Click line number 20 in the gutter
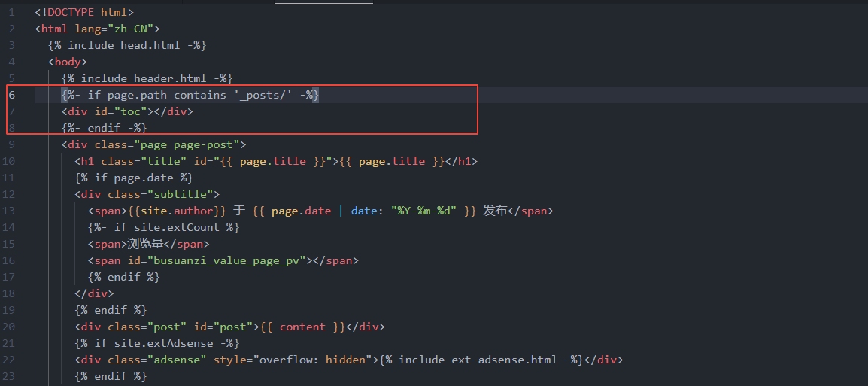This screenshot has width=868, height=386. (10, 328)
